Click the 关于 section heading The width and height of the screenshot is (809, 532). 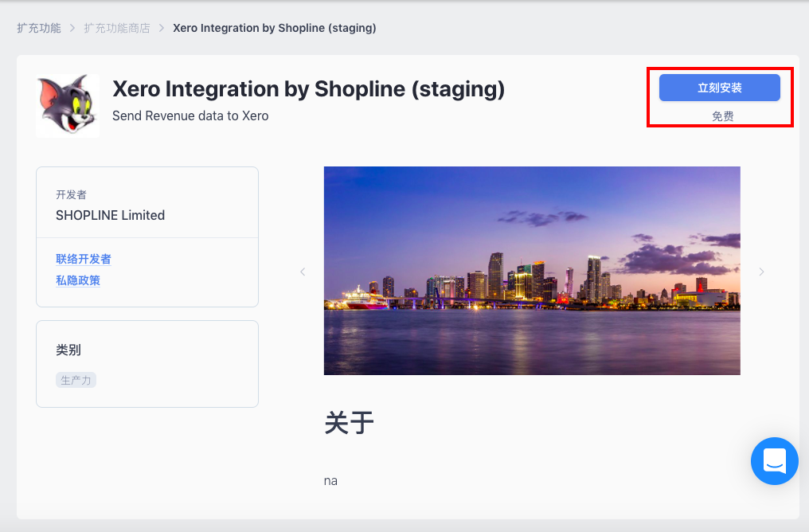click(350, 423)
